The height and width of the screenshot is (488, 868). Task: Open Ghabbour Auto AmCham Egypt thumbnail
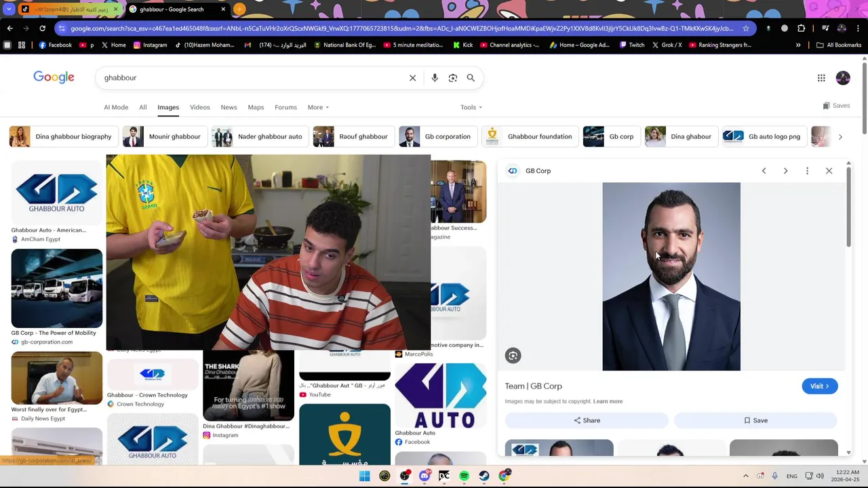56,192
